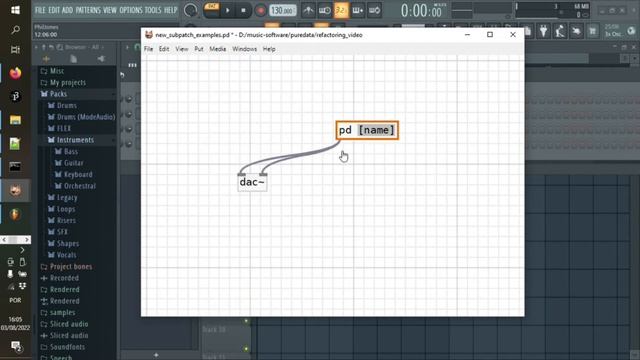Expand the SFX folder
Screen dimensions: 640x360
point(62,232)
